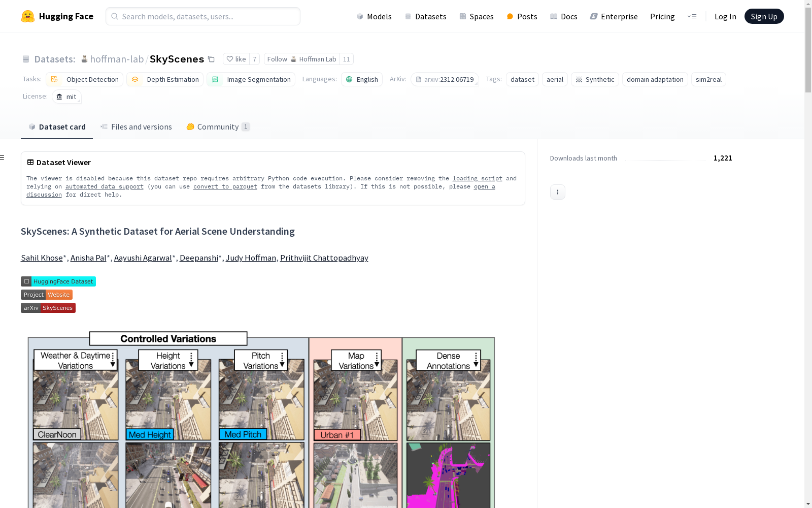Copy dataset name with the copy icon
This screenshot has height=508, width=812.
211,59
